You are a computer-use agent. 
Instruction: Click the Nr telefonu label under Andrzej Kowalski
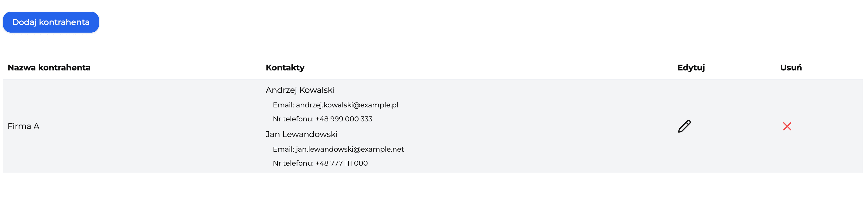[293, 119]
